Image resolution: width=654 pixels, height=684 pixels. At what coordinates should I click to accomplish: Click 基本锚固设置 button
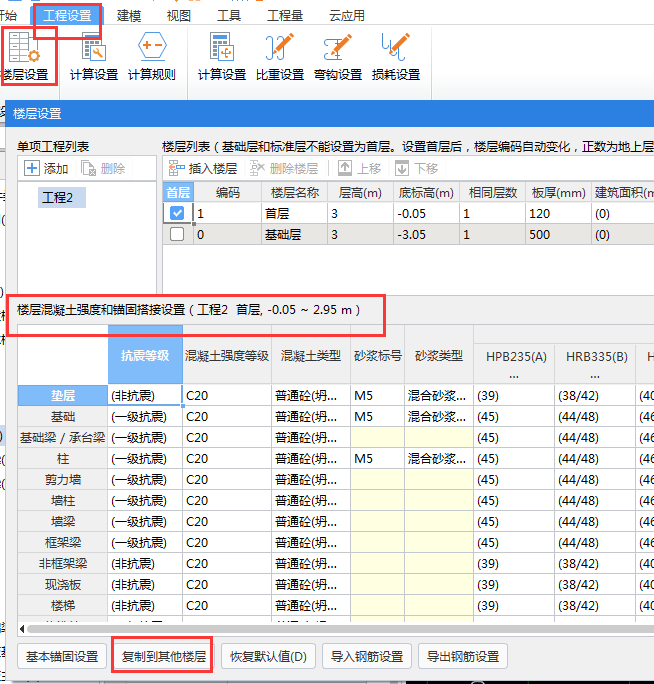(62, 656)
